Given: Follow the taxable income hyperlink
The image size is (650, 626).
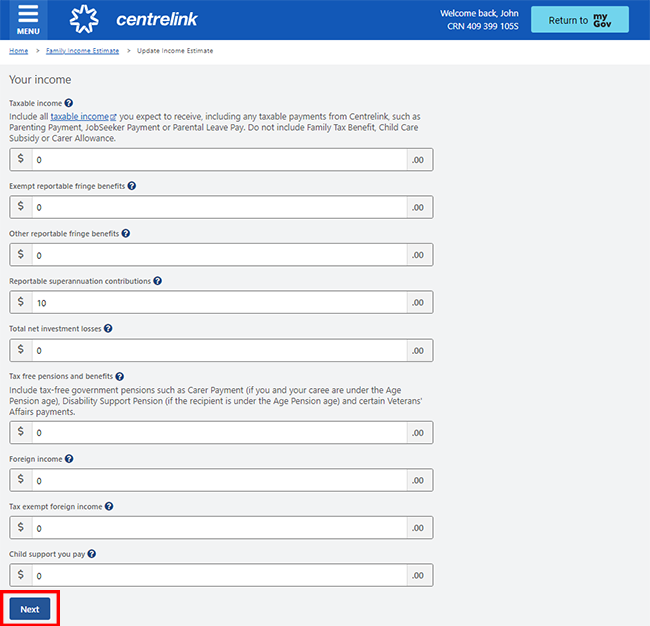Looking at the screenshot, I should click(83, 116).
